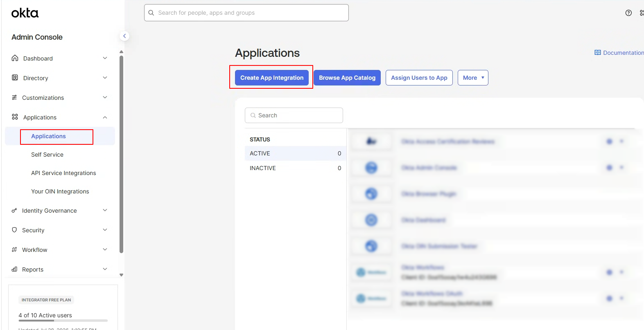Screen dimensions: 644x330
Task: Select Applications submenu item
Action: click(x=48, y=136)
